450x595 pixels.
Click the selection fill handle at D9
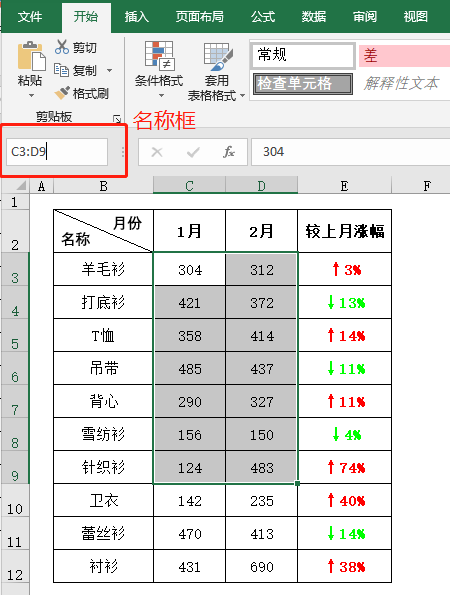(x=297, y=483)
